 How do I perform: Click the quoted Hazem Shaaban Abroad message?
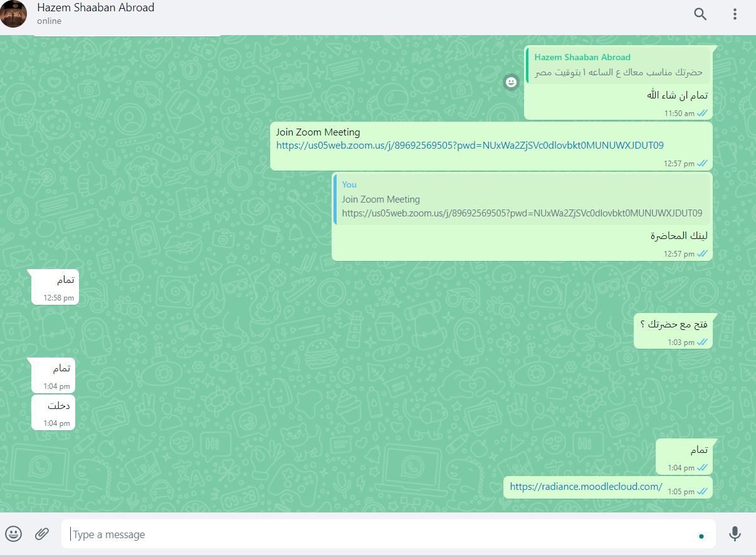(617, 65)
